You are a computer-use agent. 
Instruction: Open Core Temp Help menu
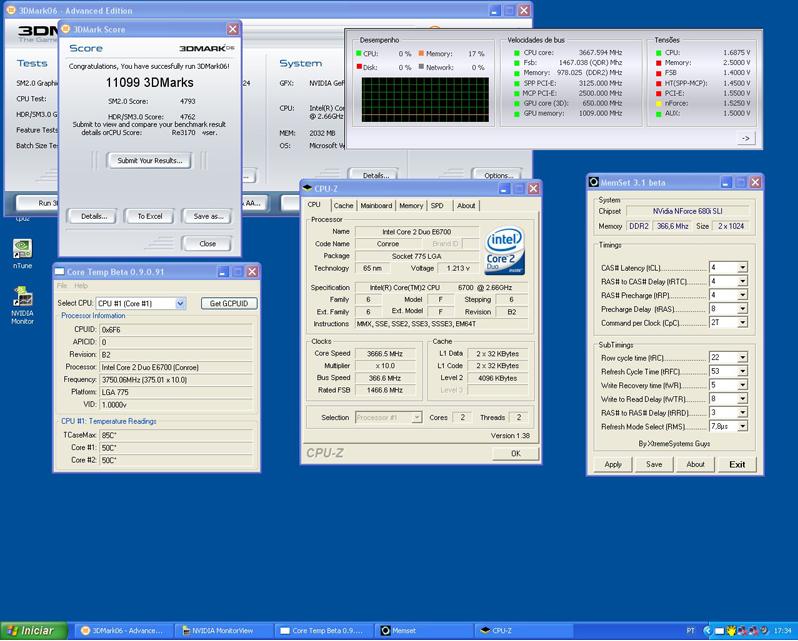tap(81, 285)
